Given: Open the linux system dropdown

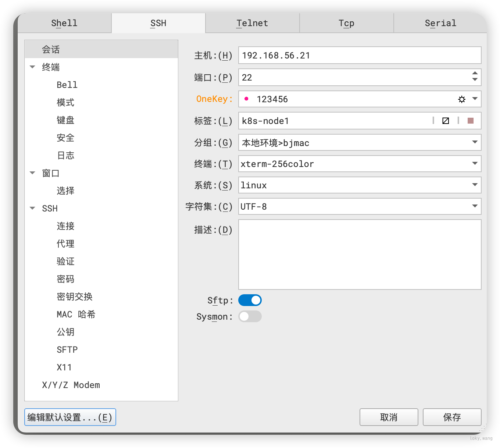Looking at the screenshot, I should [x=475, y=185].
